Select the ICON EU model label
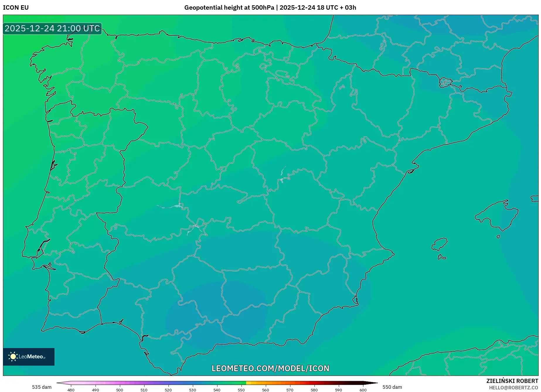The image size is (541, 392). click(x=16, y=8)
